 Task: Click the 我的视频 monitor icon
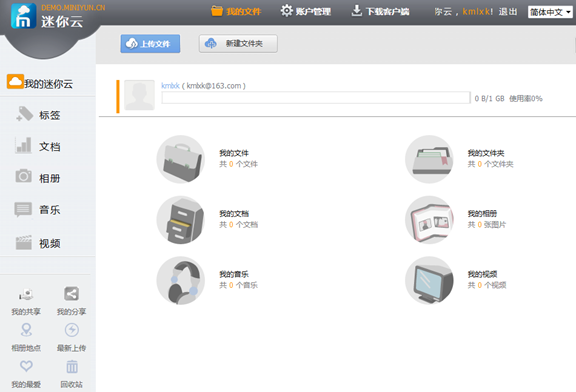coord(429,280)
